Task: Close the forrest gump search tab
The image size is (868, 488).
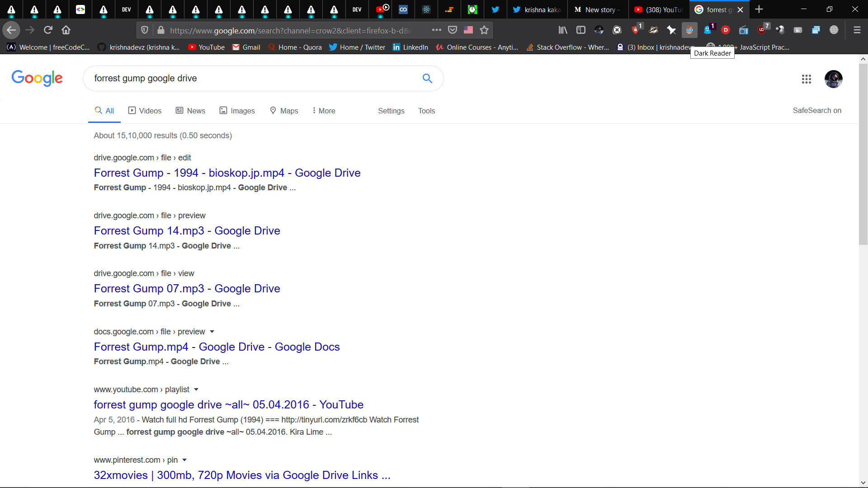Action: point(740,9)
